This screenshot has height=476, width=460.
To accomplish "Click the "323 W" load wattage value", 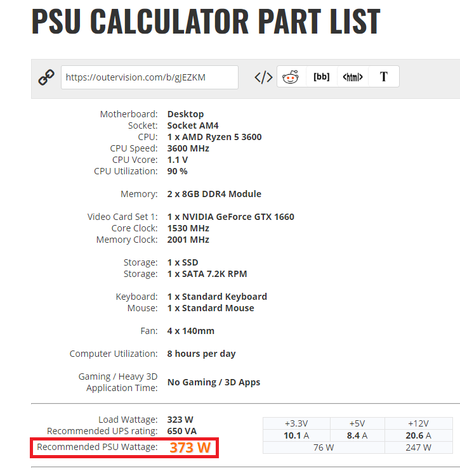I will point(180,420).
